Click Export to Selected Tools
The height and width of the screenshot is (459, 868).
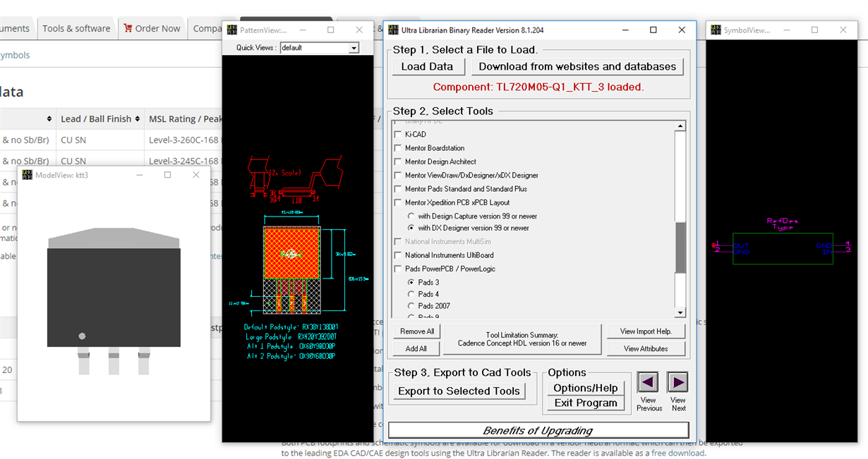click(x=459, y=391)
